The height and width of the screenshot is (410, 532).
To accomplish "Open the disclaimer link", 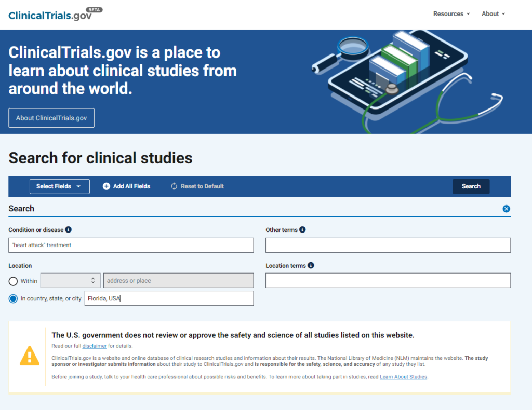I will pos(94,346).
